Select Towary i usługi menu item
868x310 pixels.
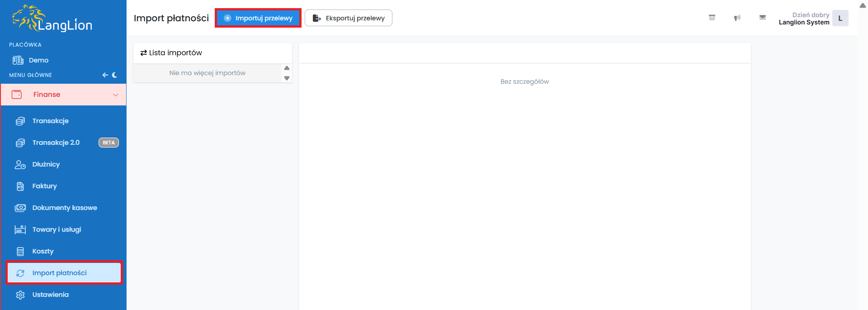[x=57, y=229]
